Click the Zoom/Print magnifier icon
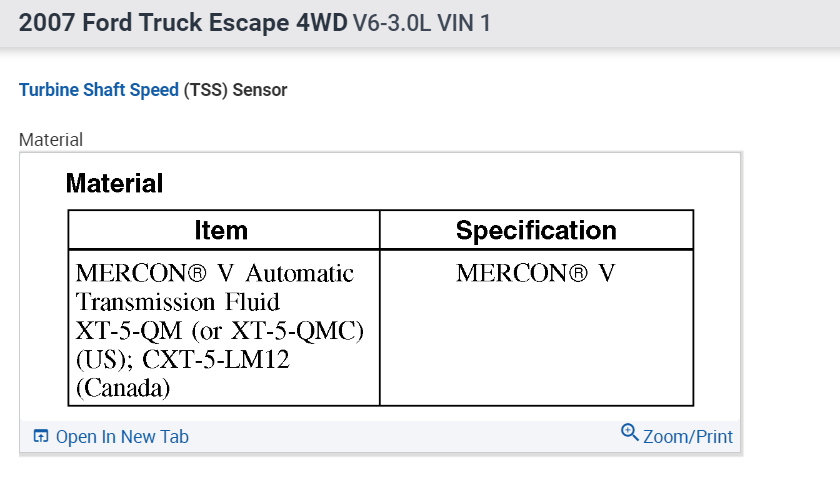The width and height of the screenshot is (840, 488). (x=629, y=433)
